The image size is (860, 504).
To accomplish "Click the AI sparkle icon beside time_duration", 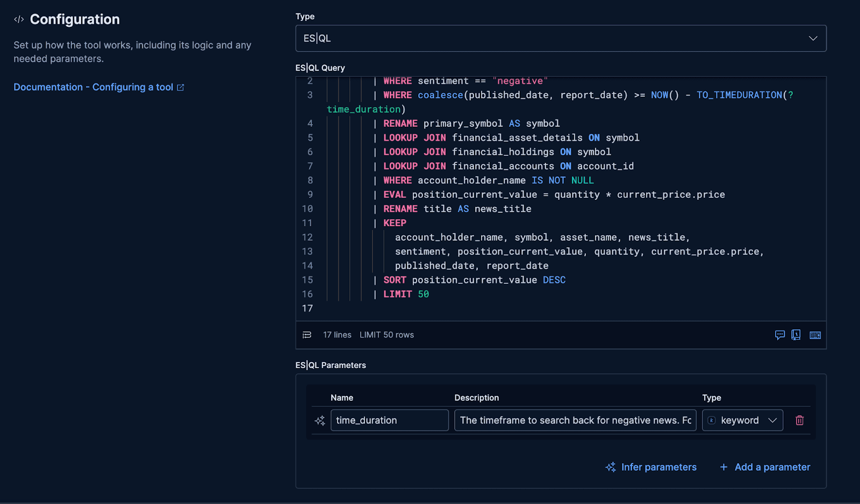I will (320, 421).
